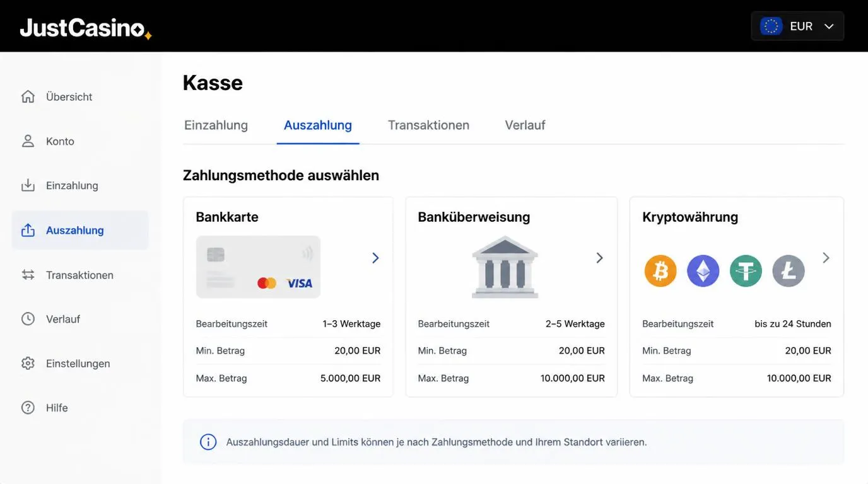Select the Bitcoin icon
Screen dimensions: 868x484
tap(660, 271)
